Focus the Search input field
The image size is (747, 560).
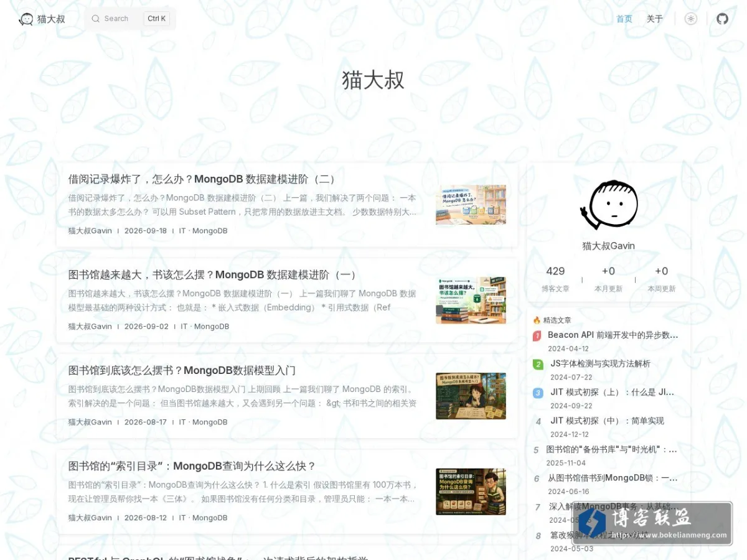pyautogui.click(x=130, y=19)
